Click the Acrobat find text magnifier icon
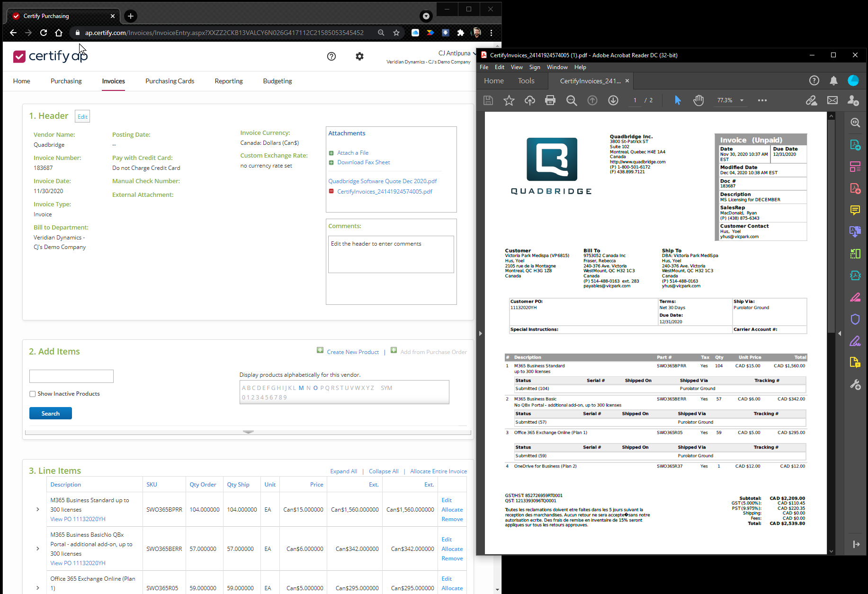This screenshot has width=868, height=594. (x=572, y=100)
